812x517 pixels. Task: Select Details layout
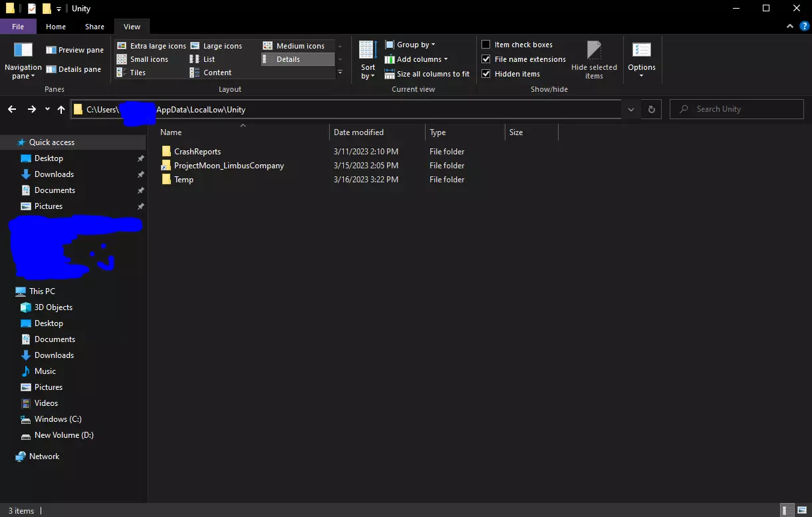[297, 59]
